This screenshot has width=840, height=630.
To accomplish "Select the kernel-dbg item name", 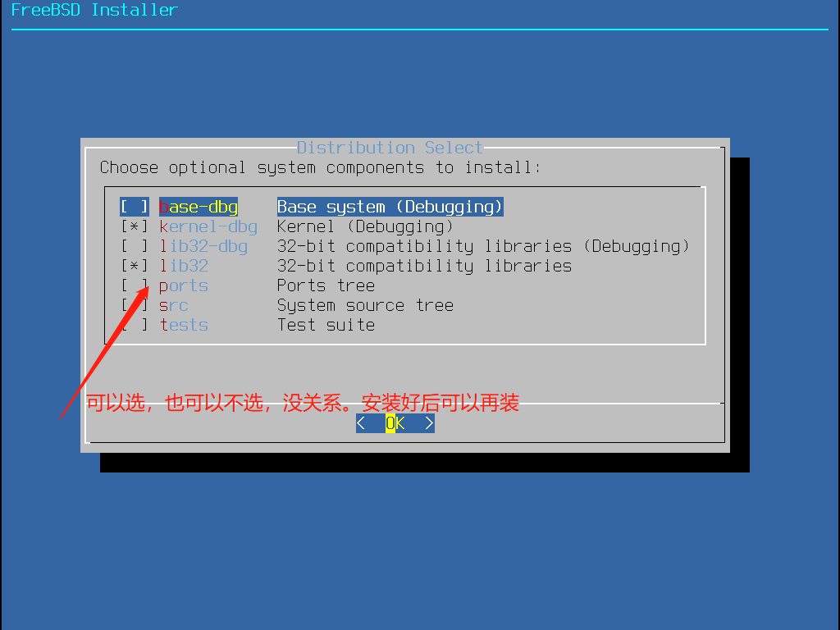I will click(x=208, y=226).
